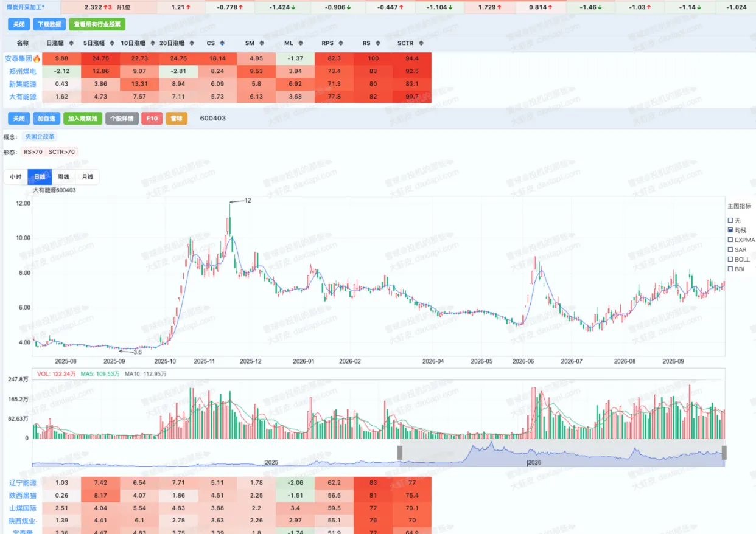
Task: Click the RPS column sort arrows
Action: [341, 43]
